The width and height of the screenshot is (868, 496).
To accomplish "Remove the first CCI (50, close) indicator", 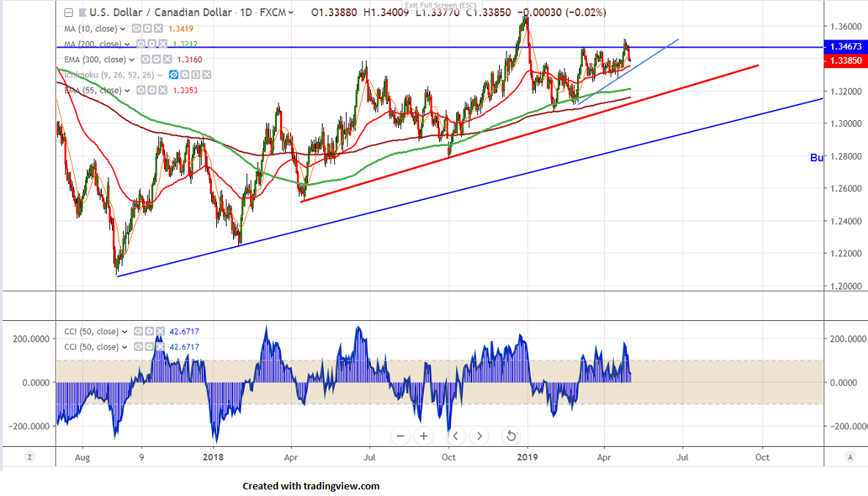I will (160, 331).
